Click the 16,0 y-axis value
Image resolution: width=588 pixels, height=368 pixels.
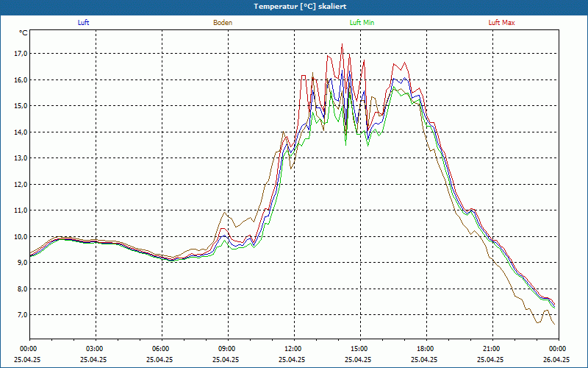tap(21, 80)
